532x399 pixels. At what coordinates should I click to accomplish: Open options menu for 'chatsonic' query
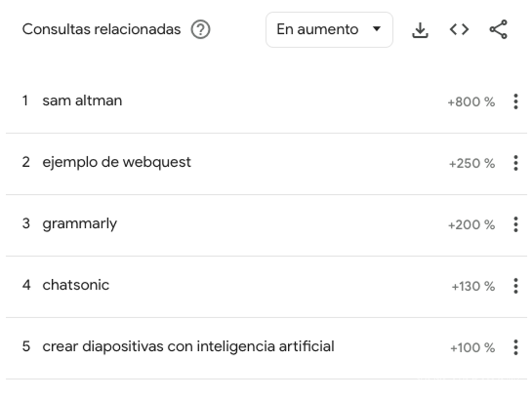[516, 286]
